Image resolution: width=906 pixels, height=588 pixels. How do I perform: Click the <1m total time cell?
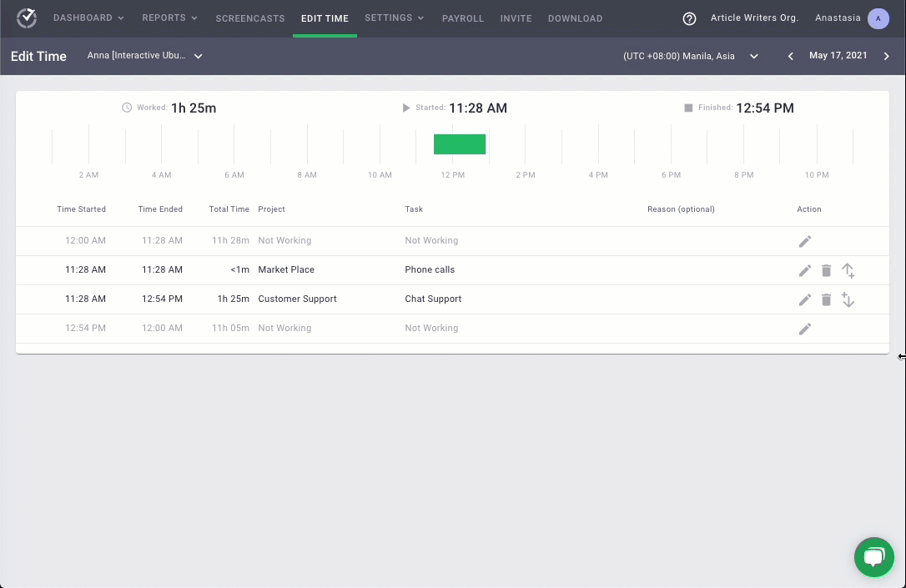coord(239,269)
